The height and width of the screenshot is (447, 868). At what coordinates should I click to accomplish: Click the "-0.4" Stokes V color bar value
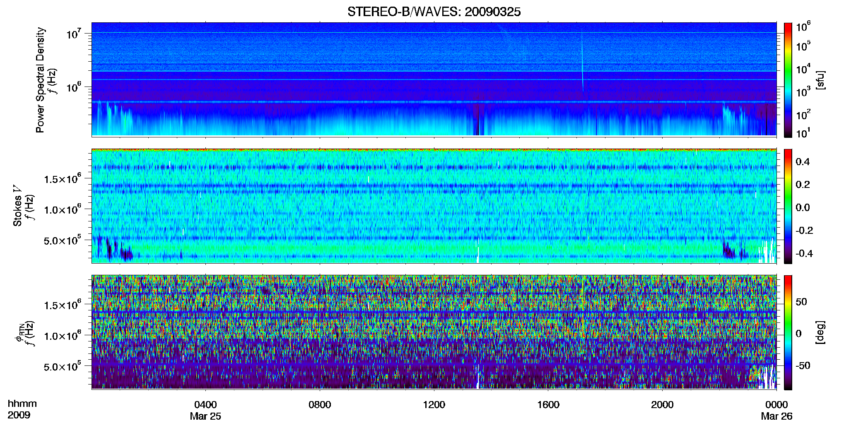[804, 253]
